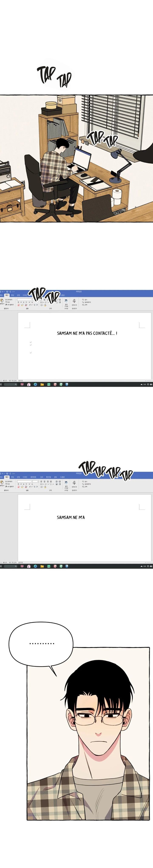Image resolution: width=153 pixels, height=868 pixels.
Task: Click taskbar search box below upper Word window
Action: pyautogui.click(x=10, y=384)
